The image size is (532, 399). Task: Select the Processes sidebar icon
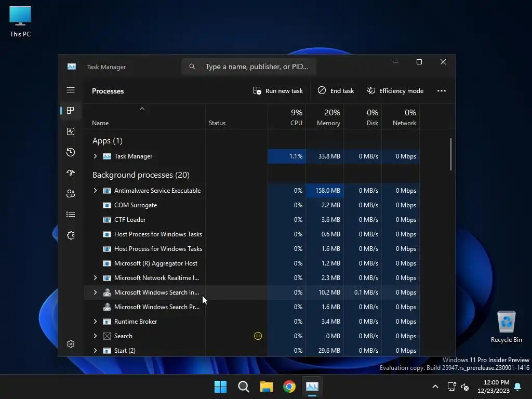(71, 110)
